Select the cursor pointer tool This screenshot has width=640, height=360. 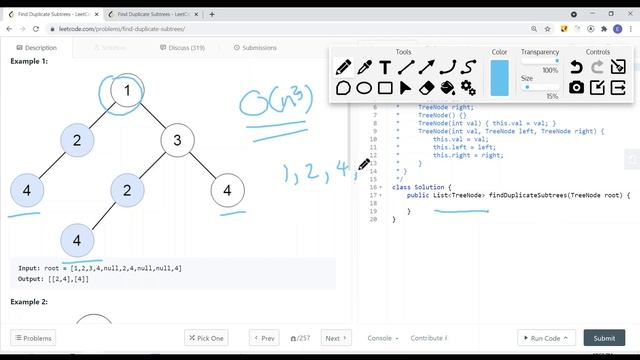click(x=405, y=88)
